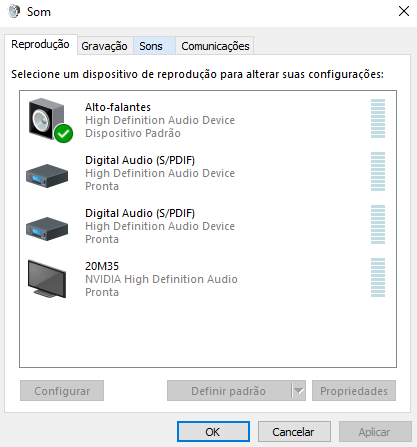The width and height of the screenshot is (417, 447).
Task: Click the OK button
Action: pos(213,432)
